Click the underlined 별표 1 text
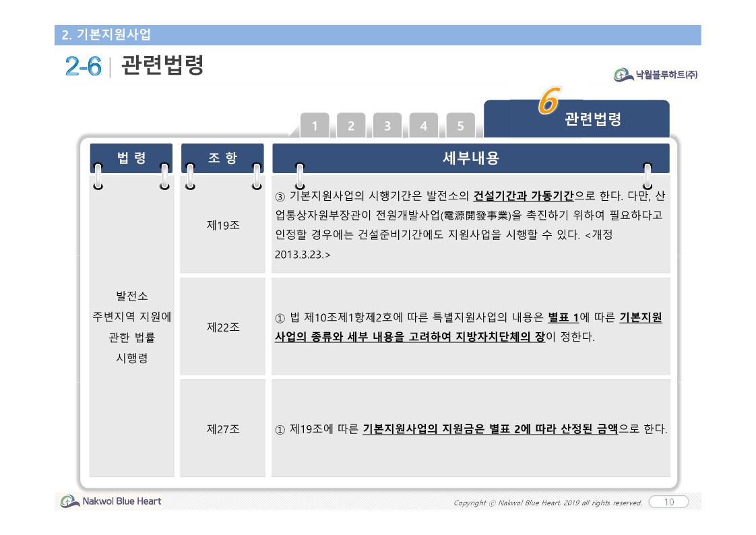Viewport: 756px width, 535px height. tap(563, 317)
